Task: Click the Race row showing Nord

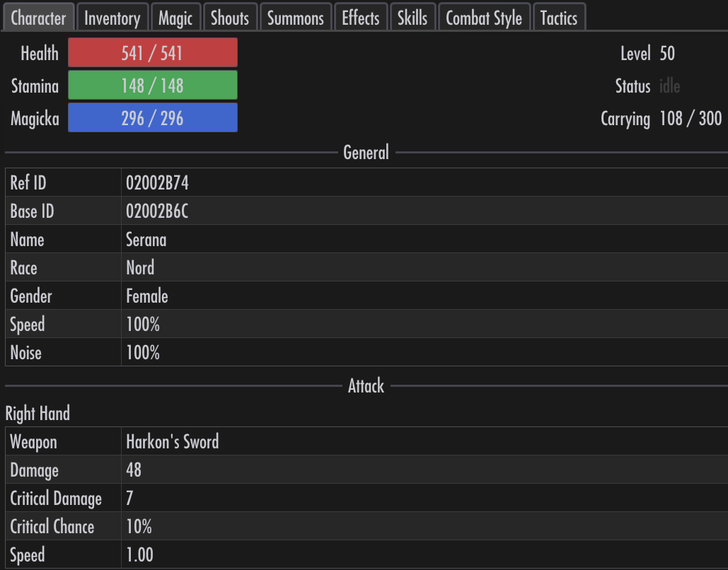Action: [x=366, y=268]
